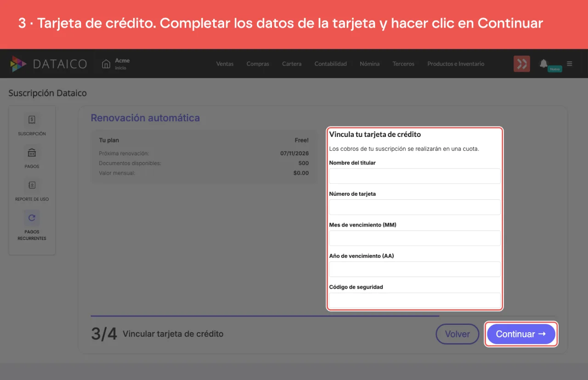Focus the Año de vencimiento (AA) field
Viewport: 588px width, 380px height.
(415, 269)
